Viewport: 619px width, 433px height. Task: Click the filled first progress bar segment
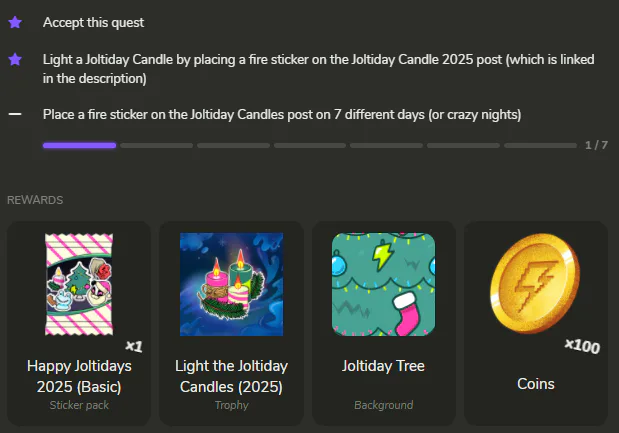point(79,145)
